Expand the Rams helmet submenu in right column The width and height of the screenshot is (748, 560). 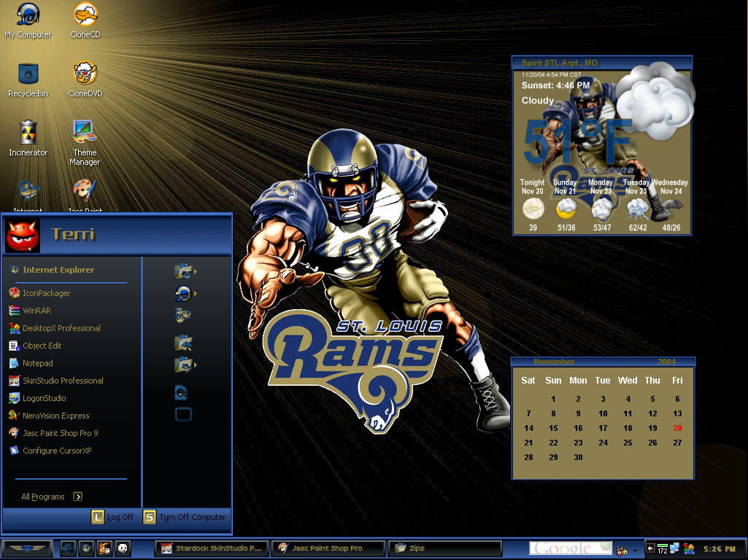pyautogui.click(x=185, y=293)
